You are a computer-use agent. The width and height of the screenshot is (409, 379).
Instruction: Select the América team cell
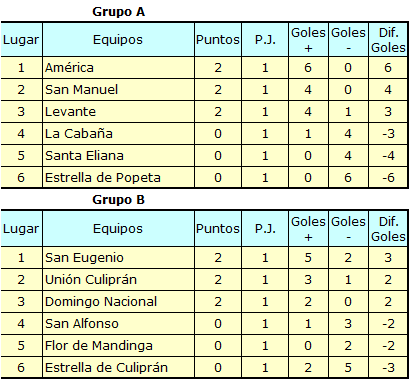click(x=118, y=68)
